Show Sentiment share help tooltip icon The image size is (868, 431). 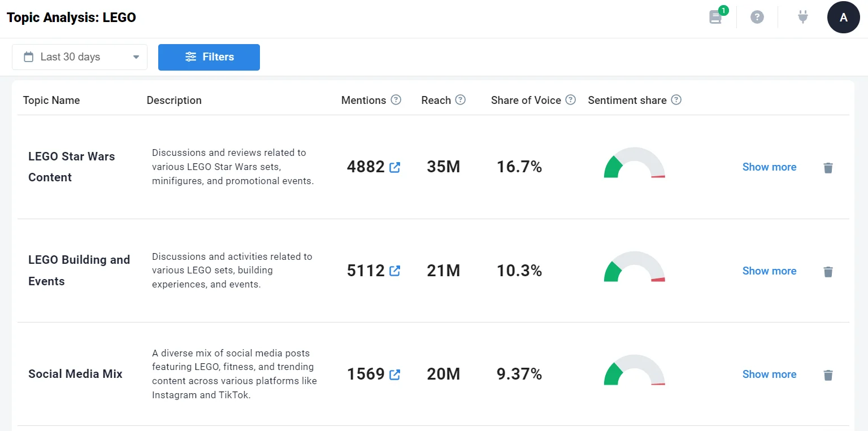point(676,100)
